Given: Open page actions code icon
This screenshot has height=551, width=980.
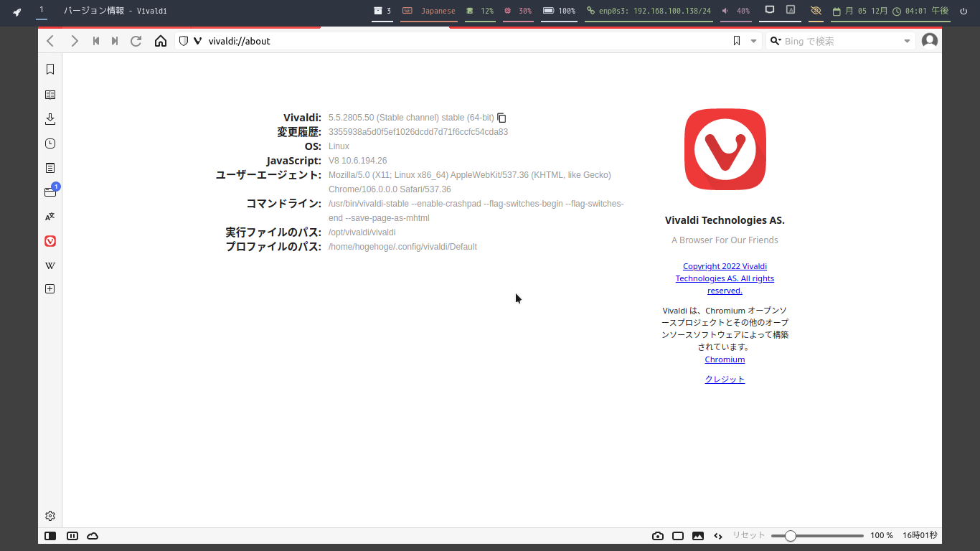Looking at the screenshot, I should [718, 536].
